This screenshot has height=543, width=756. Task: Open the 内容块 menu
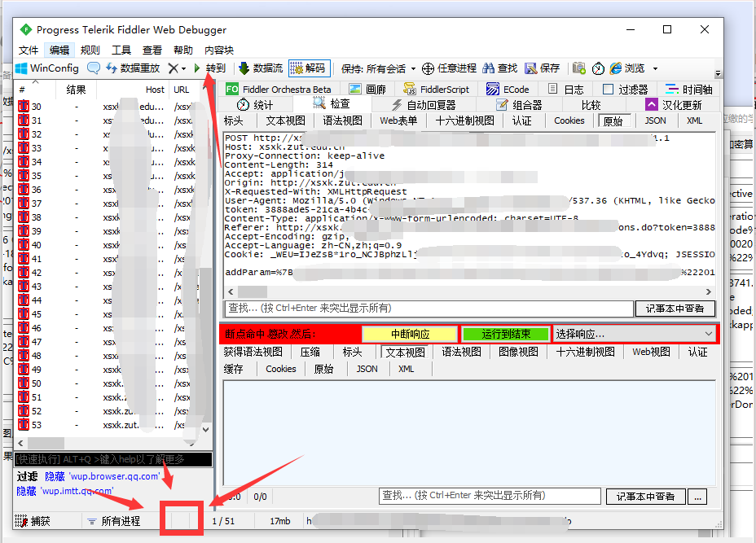219,50
